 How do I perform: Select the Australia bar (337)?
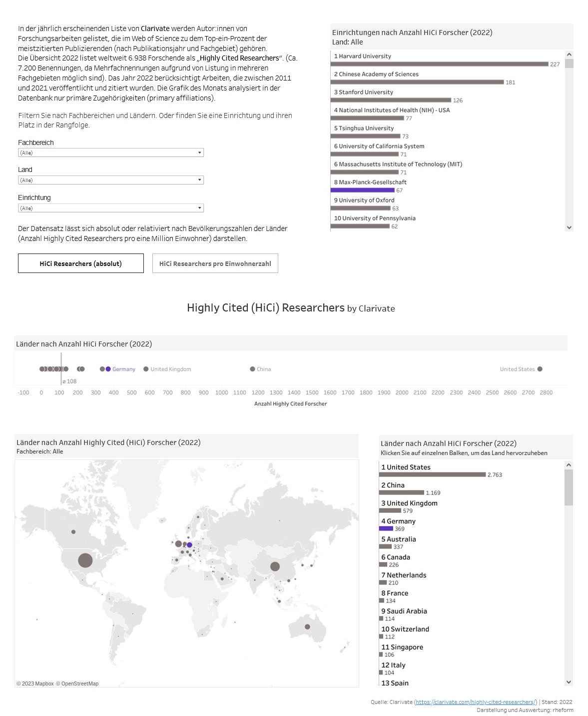click(x=386, y=546)
